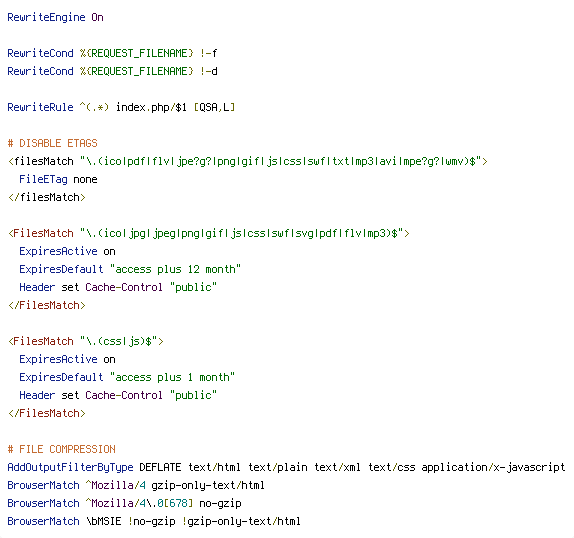Click the first RewriteCond ending in !-f
574x538 pixels.
coord(112,53)
